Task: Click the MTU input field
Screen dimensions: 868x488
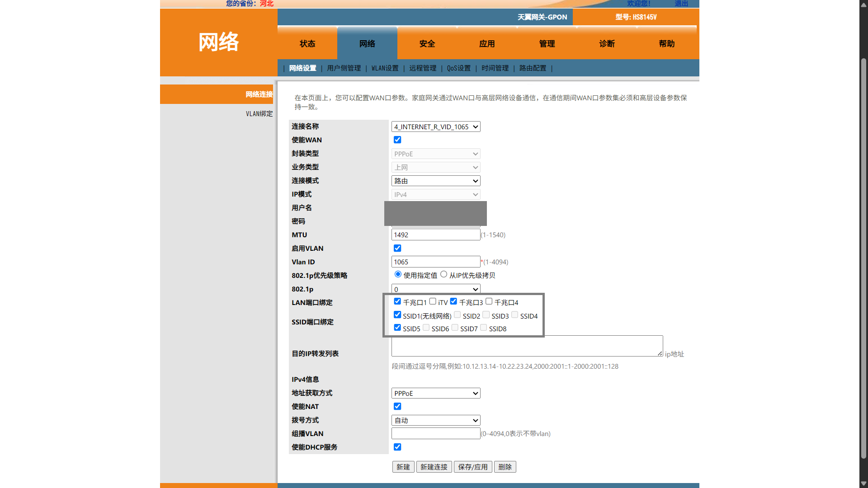Action: point(436,235)
